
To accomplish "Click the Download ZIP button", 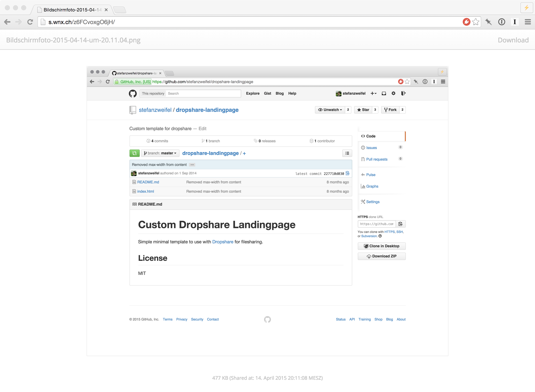I will 381,256.
